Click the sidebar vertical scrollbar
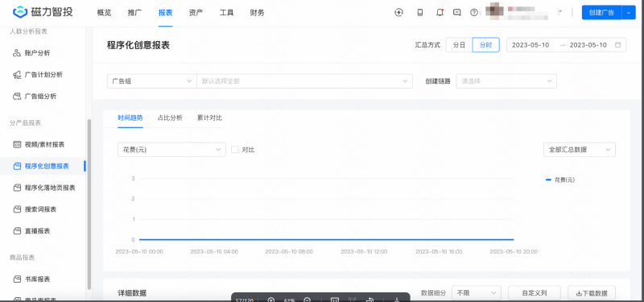This screenshot has width=644, height=302. click(x=89, y=205)
